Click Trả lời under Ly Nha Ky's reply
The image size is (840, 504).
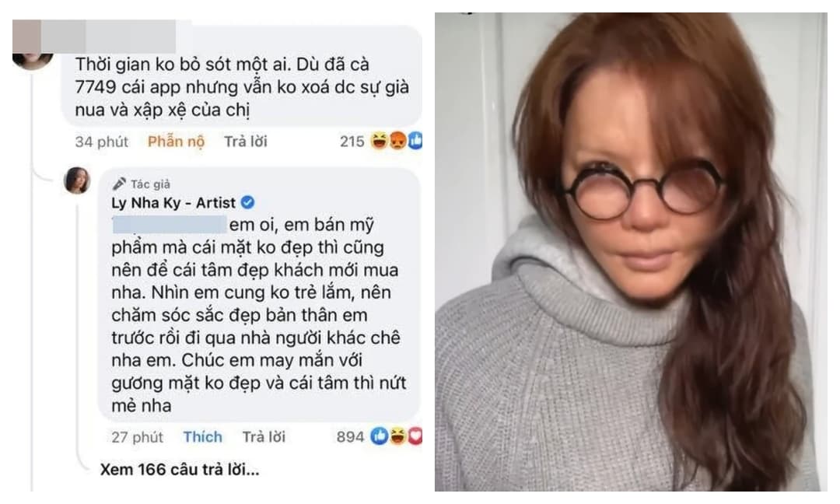[x=264, y=437]
